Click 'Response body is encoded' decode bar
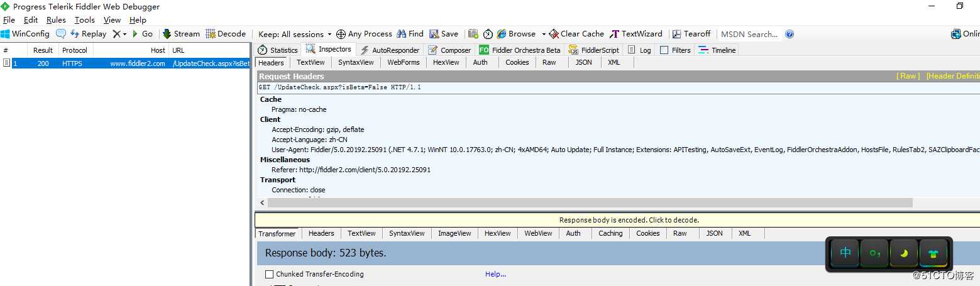 pyautogui.click(x=617, y=220)
